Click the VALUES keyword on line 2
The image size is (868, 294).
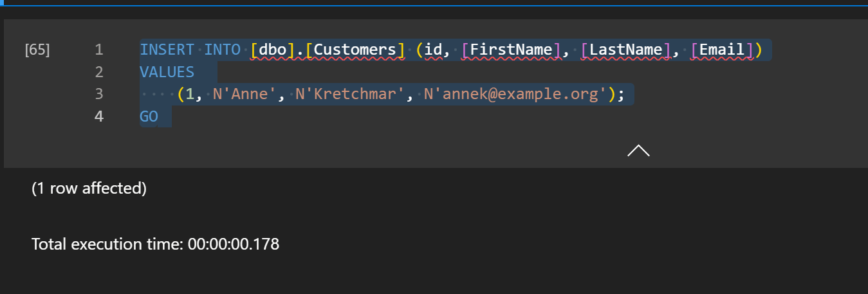tap(167, 72)
